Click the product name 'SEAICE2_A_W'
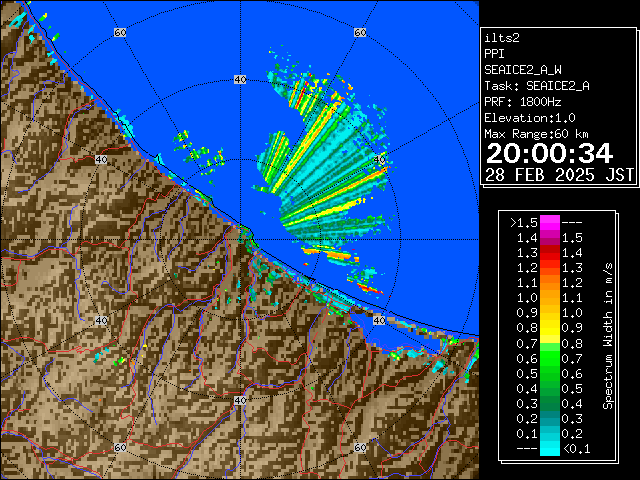The width and height of the screenshot is (640, 480). coord(523,70)
